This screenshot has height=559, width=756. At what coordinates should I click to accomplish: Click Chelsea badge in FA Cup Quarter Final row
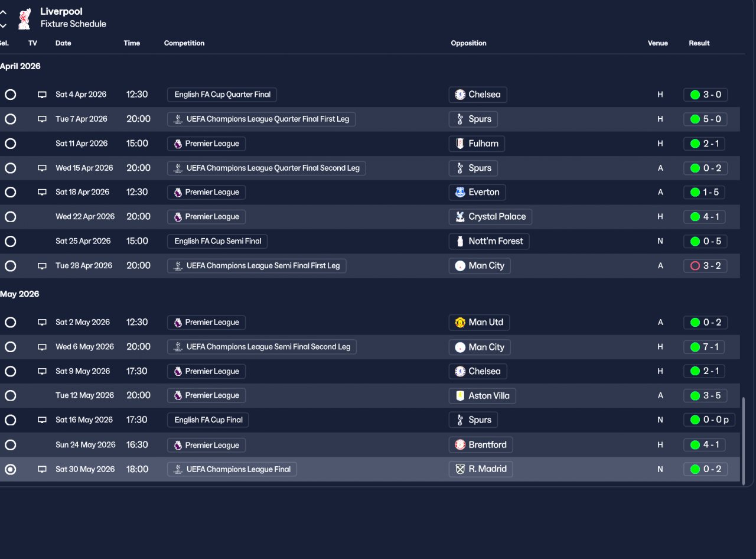pyautogui.click(x=460, y=95)
